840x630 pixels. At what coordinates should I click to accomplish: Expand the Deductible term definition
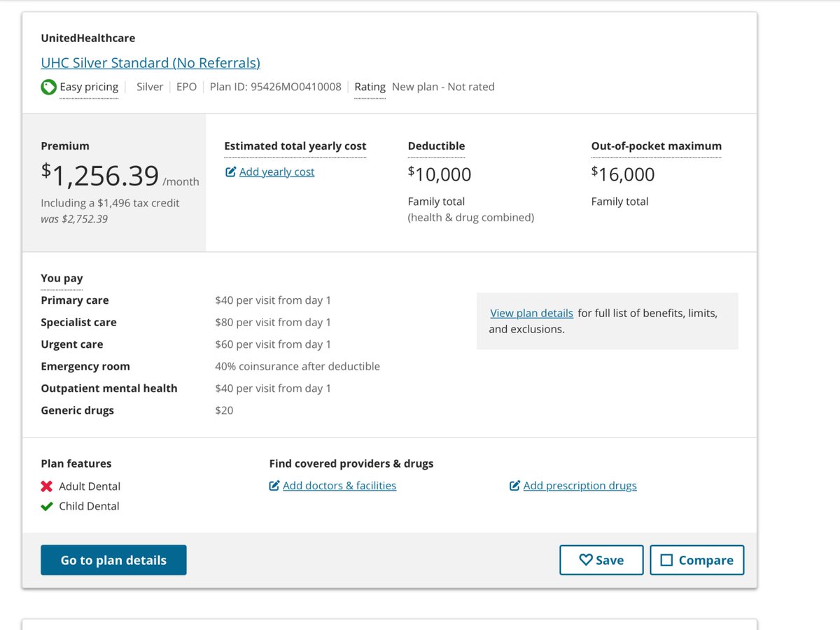(436, 146)
